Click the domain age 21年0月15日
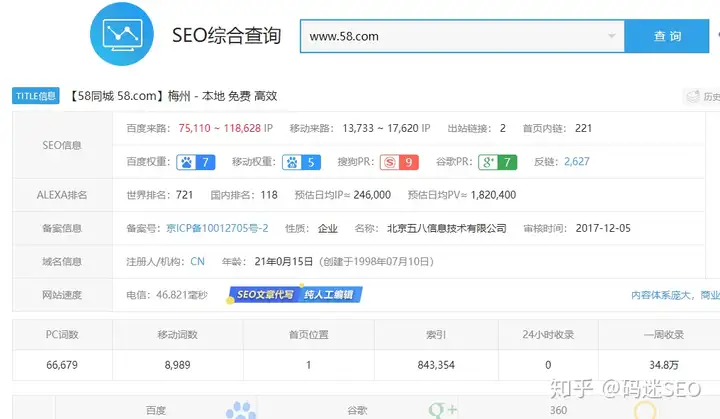The image size is (720, 419). pyautogui.click(x=284, y=261)
